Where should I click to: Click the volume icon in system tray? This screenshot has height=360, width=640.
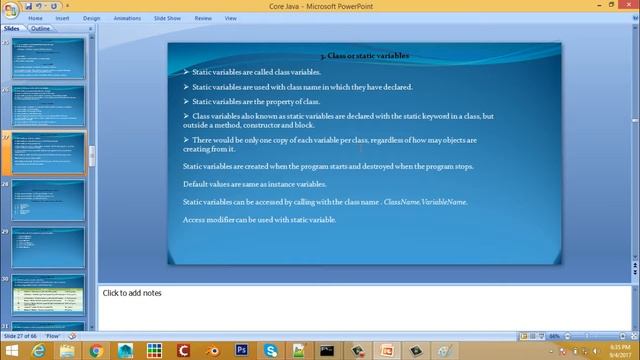(595, 351)
